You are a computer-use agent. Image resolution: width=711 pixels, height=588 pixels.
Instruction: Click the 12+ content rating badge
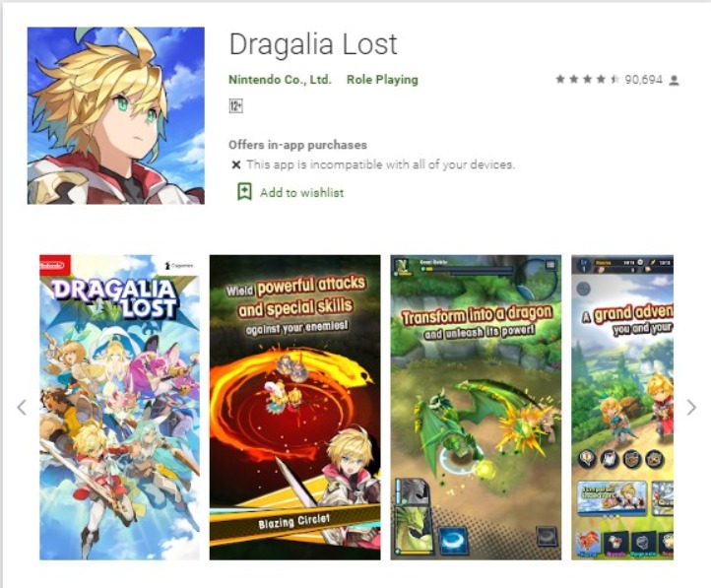tap(235, 106)
